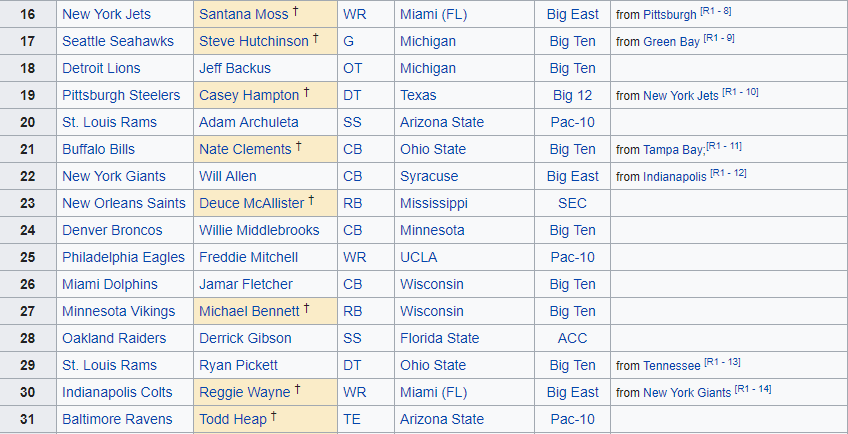
Task: Open the Casey Hampton link
Action: (248, 96)
